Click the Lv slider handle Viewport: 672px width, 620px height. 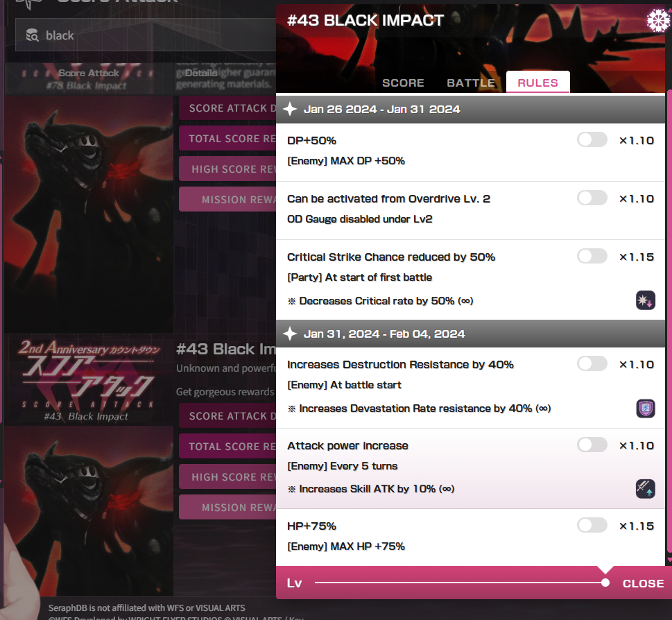[605, 583]
